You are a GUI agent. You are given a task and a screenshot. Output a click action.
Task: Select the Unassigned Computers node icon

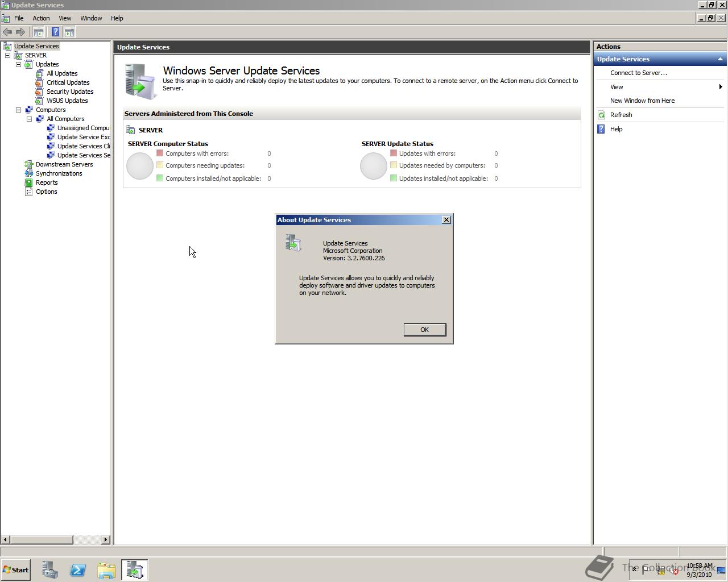[51, 128]
